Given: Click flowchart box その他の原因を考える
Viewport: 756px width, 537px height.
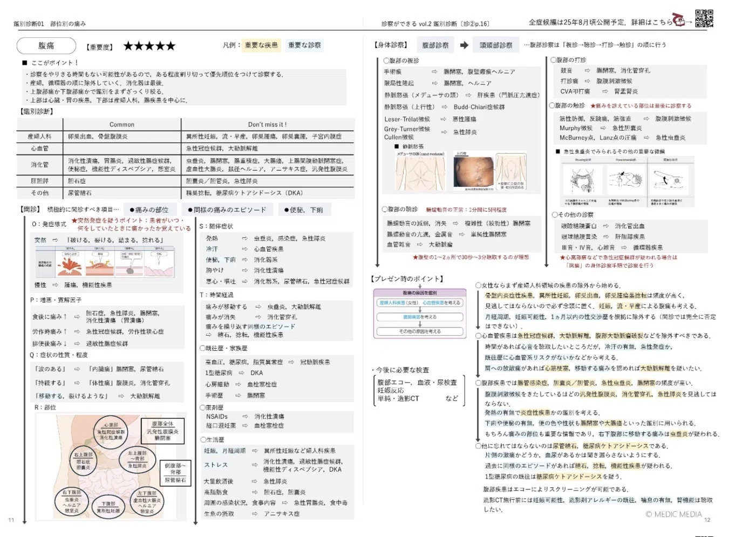Looking at the screenshot, I should pyautogui.click(x=420, y=331).
